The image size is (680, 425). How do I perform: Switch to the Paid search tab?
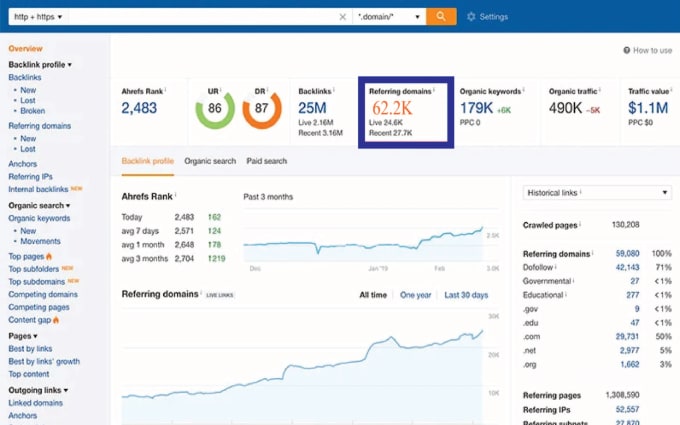[x=267, y=161]
